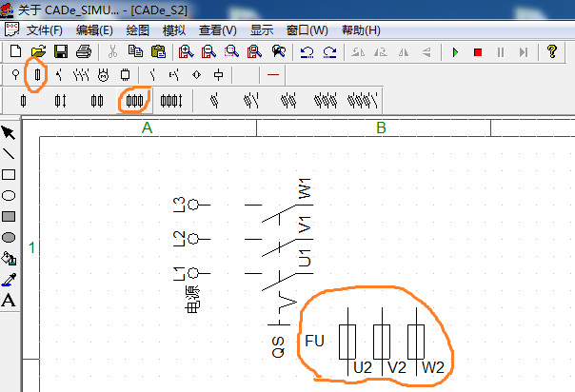Select the paint bucket fill tool
Viewport: 575px width, 392px height.
[x=9, y=258]
